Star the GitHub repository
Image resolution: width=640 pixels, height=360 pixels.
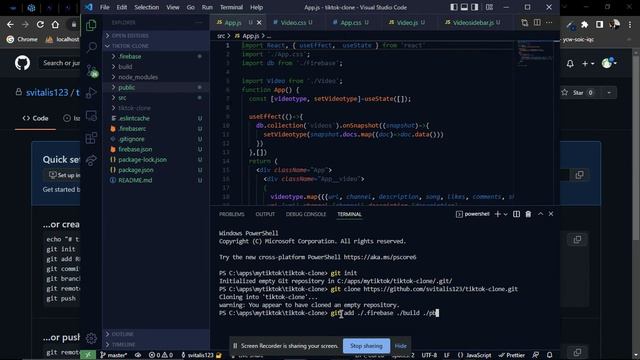point(578,93)
